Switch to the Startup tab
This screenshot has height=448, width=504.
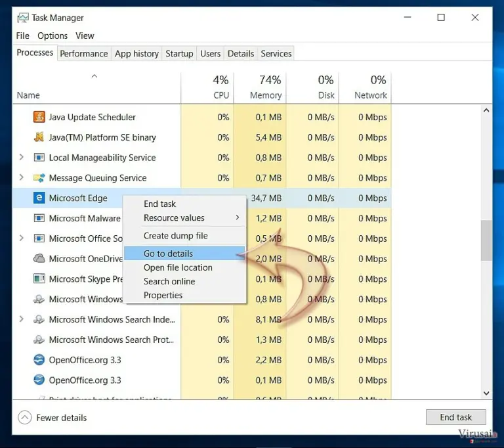179,53
